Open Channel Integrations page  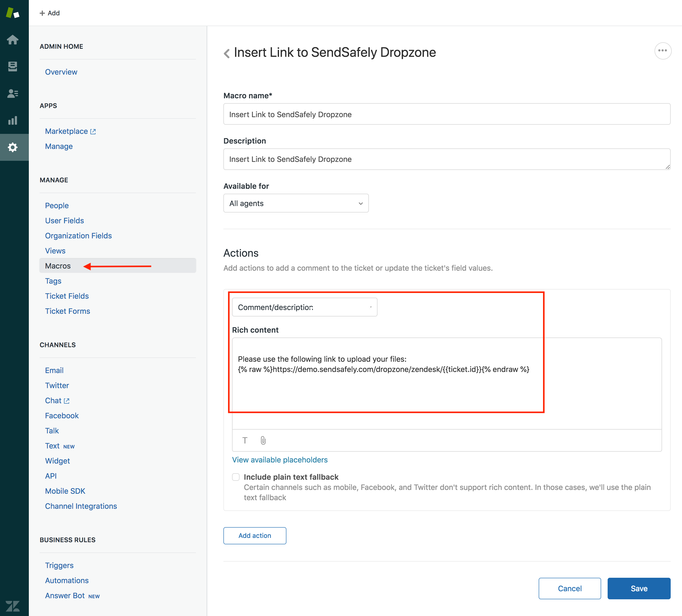(x=81, y=506)
